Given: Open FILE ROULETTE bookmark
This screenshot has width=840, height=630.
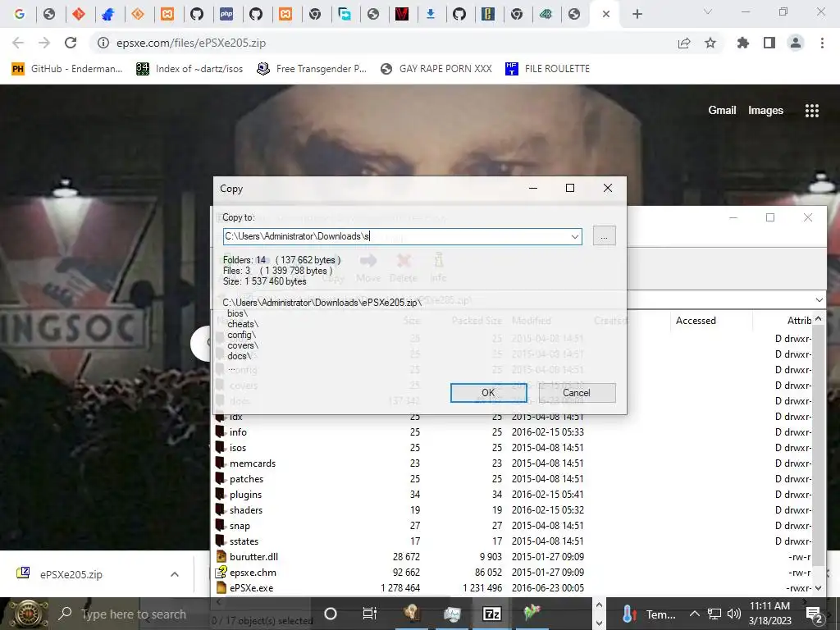Looking at the screenshot, I should 547,69.
